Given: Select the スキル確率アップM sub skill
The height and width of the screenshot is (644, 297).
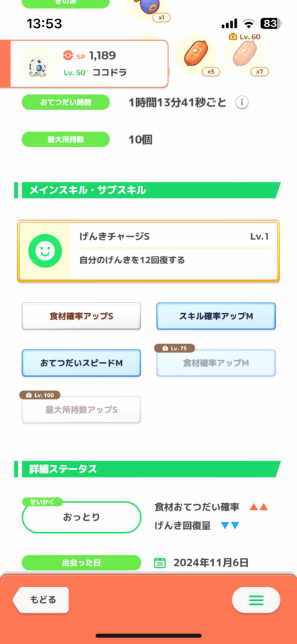Looking at the screenshot, I should click(216, 316).
